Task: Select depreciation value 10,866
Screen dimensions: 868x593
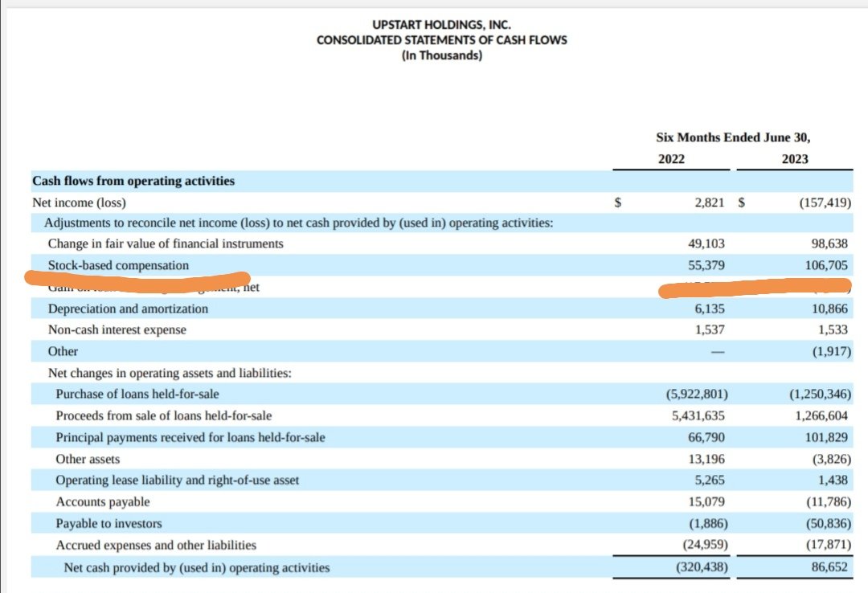Action: click(x=829, y=309)
